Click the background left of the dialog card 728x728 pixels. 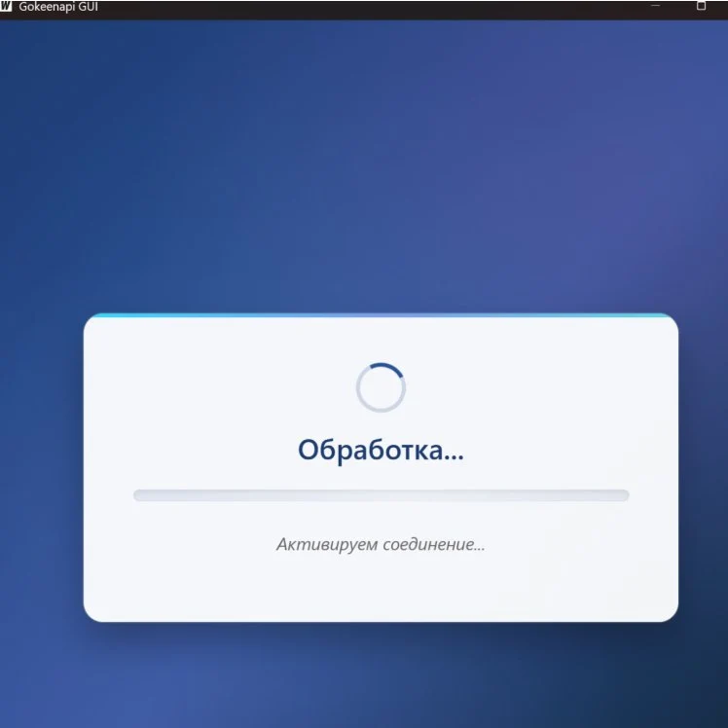(41, 467)
